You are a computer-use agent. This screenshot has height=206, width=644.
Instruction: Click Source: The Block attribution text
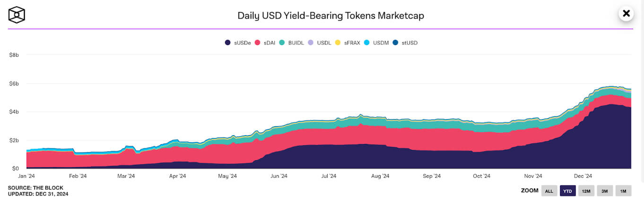[35, 188]
